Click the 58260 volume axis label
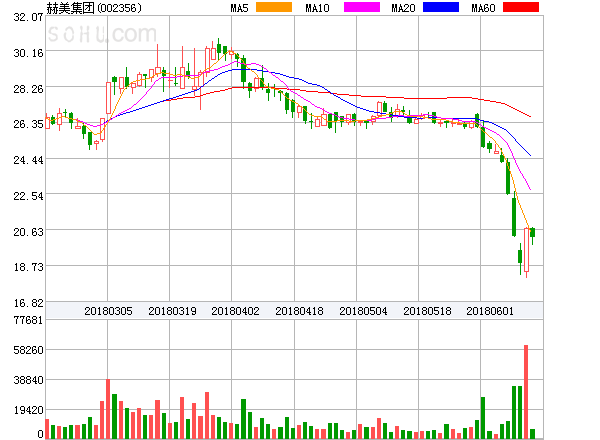The width and height of the screenshot is (600, 440). coord(28,350)
